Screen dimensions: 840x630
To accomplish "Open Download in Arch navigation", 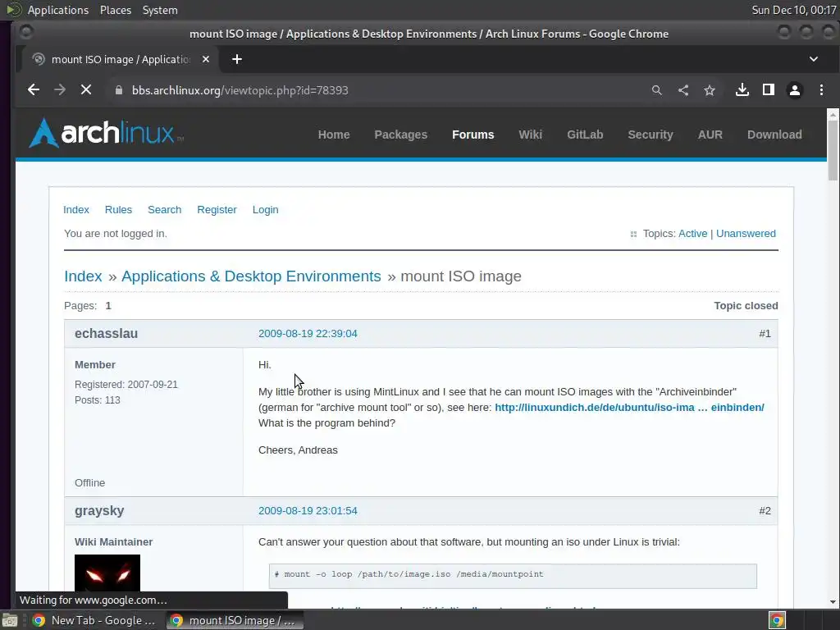I will tap(774, 135).
